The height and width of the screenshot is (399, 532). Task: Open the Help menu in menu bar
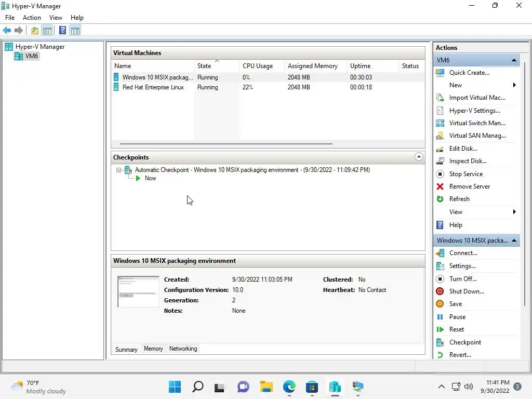pyautogui.click(x=77, y=18)
